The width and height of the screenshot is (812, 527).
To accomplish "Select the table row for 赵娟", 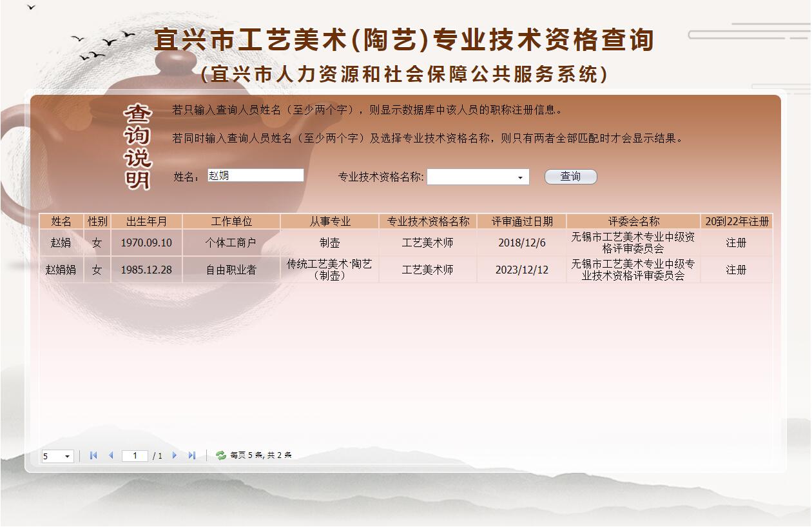I will [x=258, y=242].
